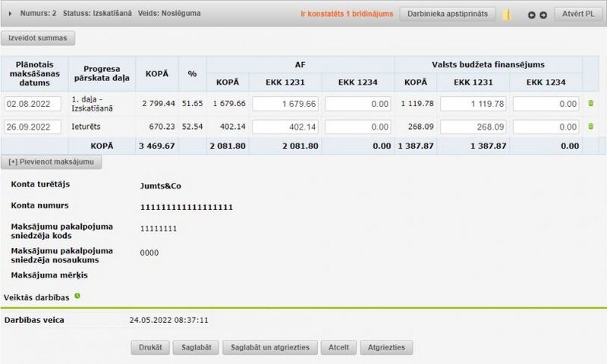Cancel with the Atcelt button
Screen dimensions: 607x364
338,348
